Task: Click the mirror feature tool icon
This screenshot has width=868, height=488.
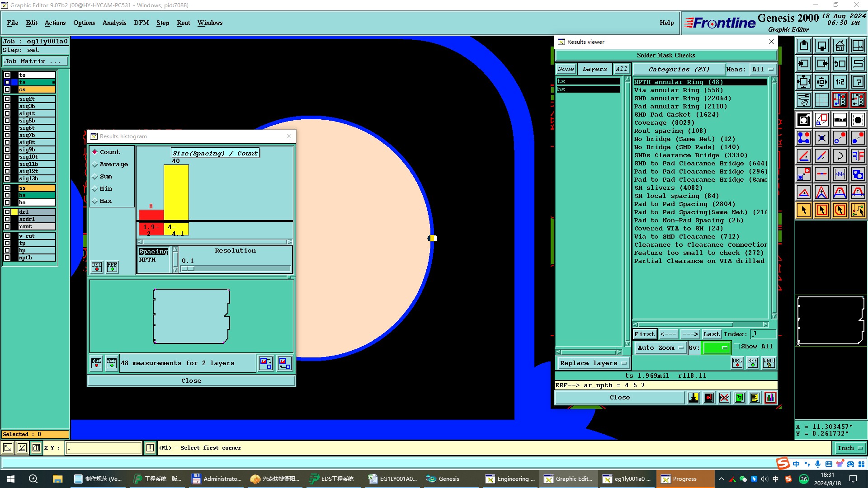Action: [x=858, y=156]
